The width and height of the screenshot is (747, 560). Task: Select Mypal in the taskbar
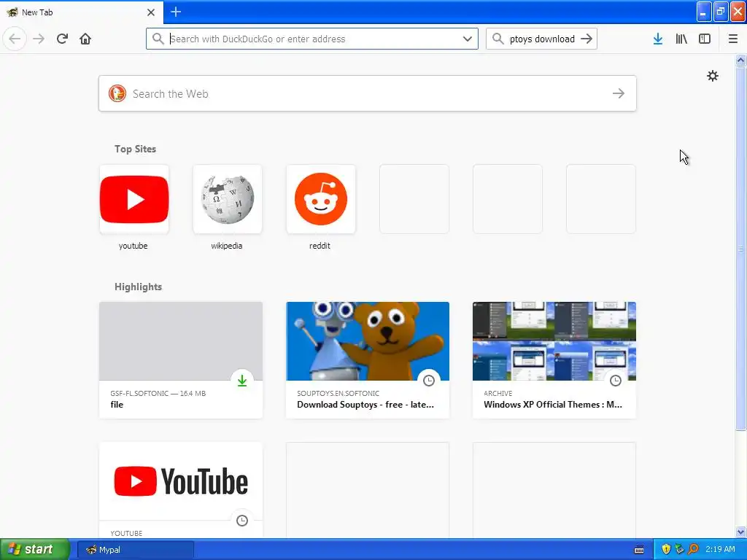pyautogui.click(x=135, y=550)
